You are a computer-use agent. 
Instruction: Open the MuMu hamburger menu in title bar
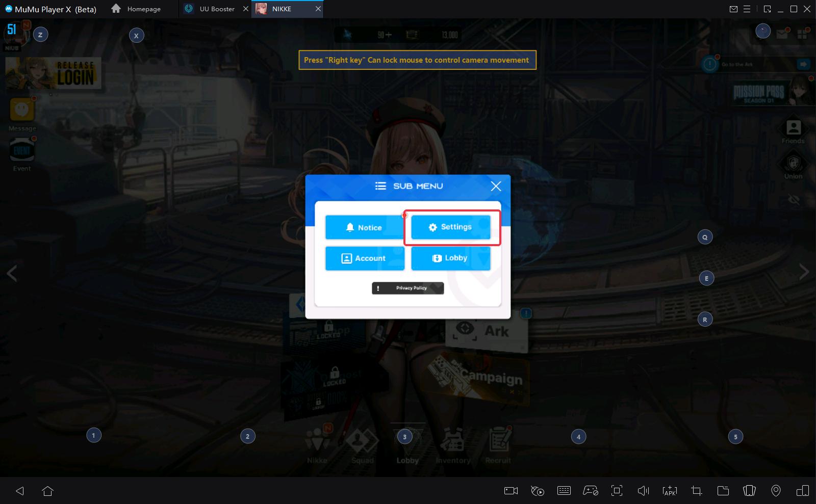(747, 9)
